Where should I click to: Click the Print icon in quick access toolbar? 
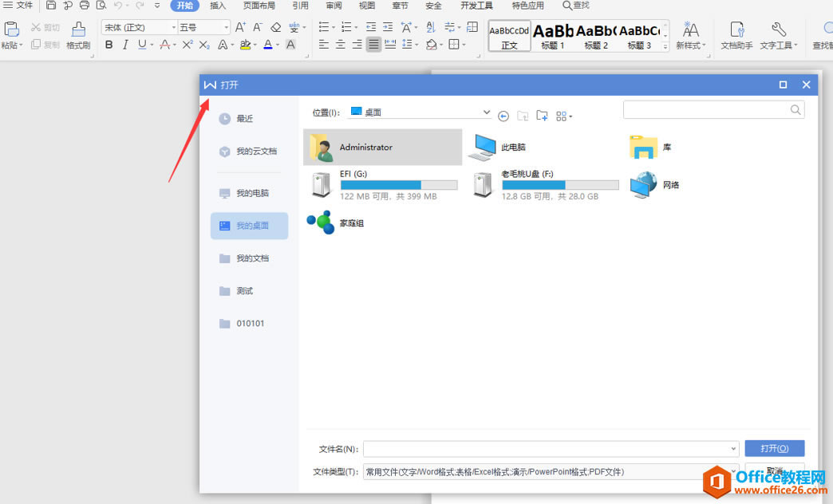click(84, 6)
